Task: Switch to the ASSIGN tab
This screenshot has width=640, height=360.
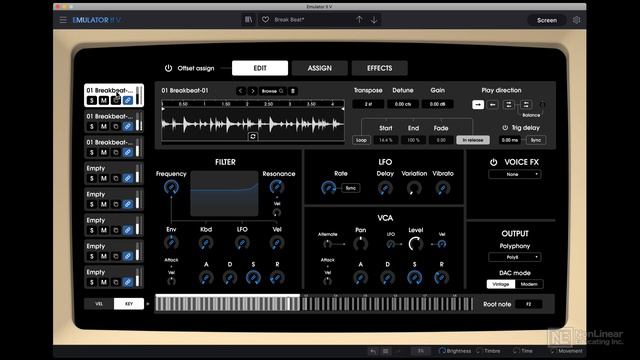Action: click(x=320, y=68)
